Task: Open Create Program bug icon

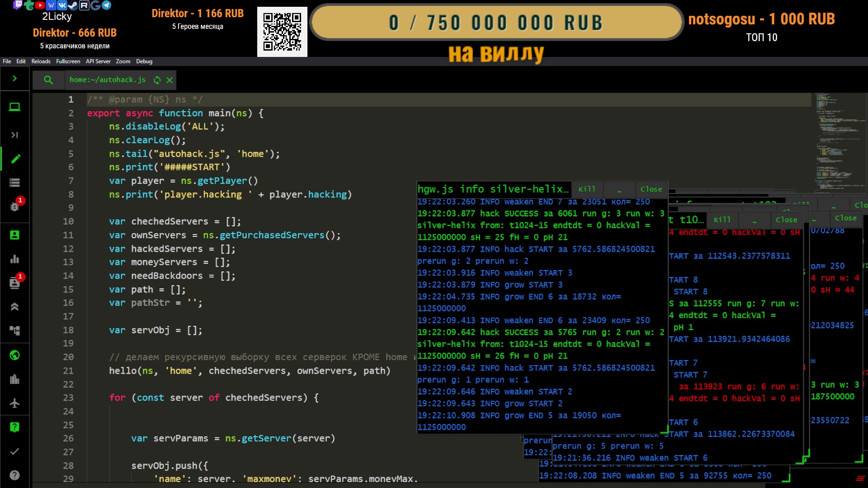Action: (14, 206)
